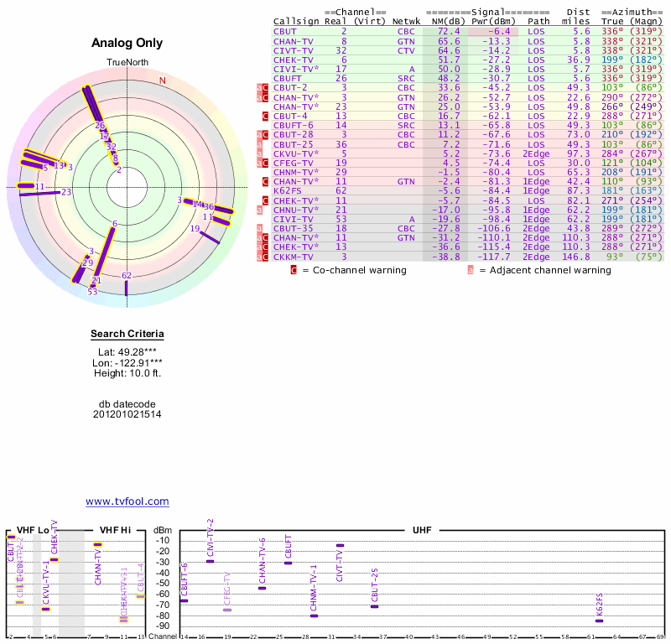This screenshot has height=644, width=671.
Task: Click the aC warning badge beside CBUT-28
Action: pyautogui.click(x=263, y=135)
